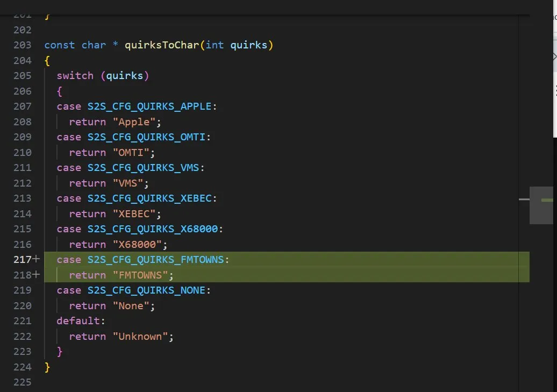Click line number 219
557x392 pixels.
click(x=23, y=290)
